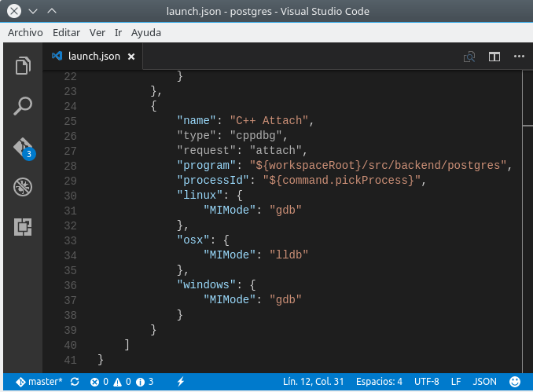Screen dimensions: 533x392
Task: Open changes icon in editor toolbar
Action: point(469,57)
